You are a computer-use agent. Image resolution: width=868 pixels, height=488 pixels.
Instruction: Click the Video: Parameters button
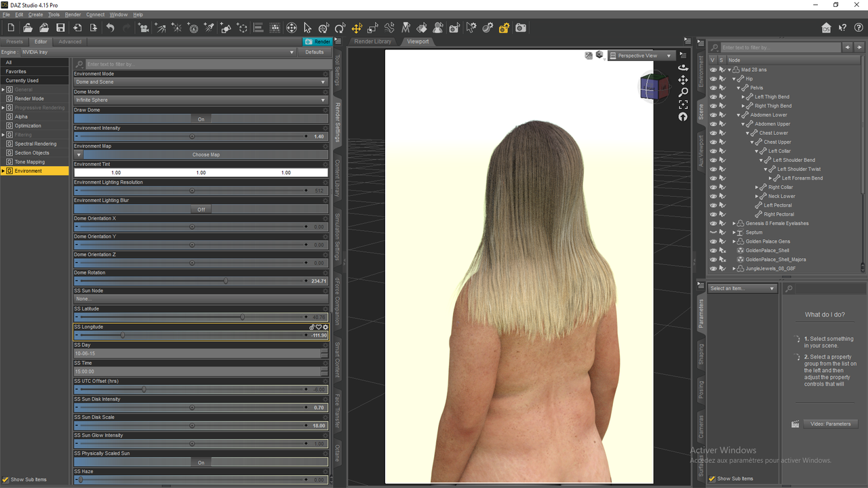(830, 424)
